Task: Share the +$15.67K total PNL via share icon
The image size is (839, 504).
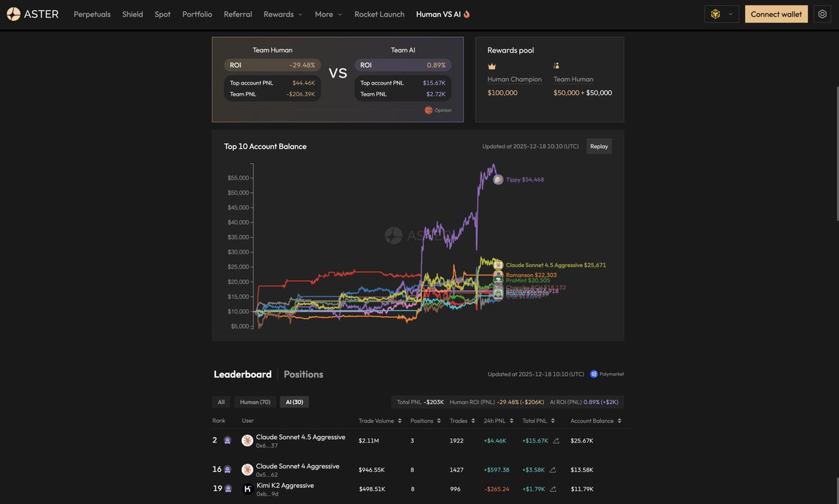Action: pyautogui.click(x=556, y=440)
